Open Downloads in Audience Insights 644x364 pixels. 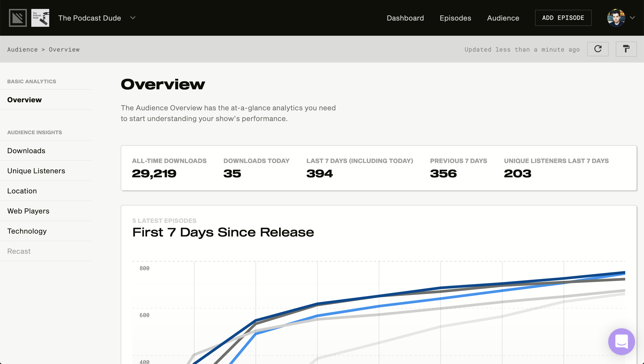[x=46, y=151]
